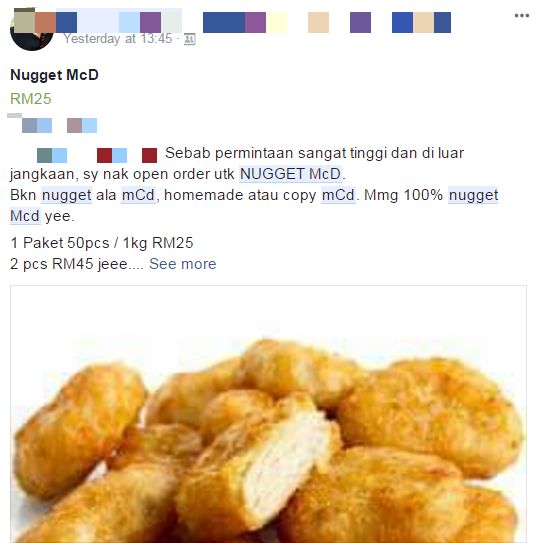
Task: Click the "1 Paket 50pcs / 1kg RM25" line
Action: 101,243
